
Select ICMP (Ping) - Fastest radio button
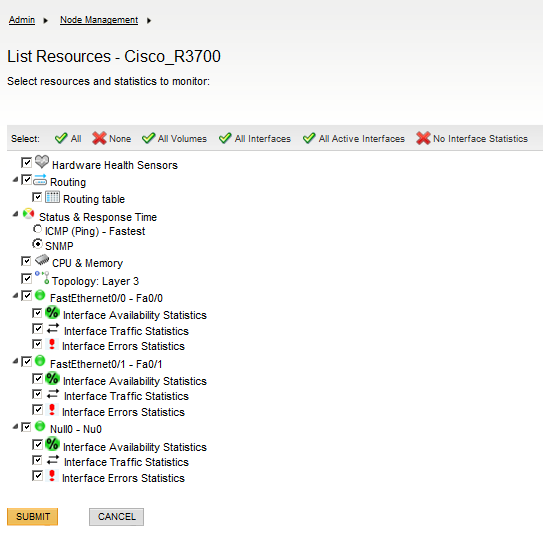pyautogui.click(x=37, y=229)
